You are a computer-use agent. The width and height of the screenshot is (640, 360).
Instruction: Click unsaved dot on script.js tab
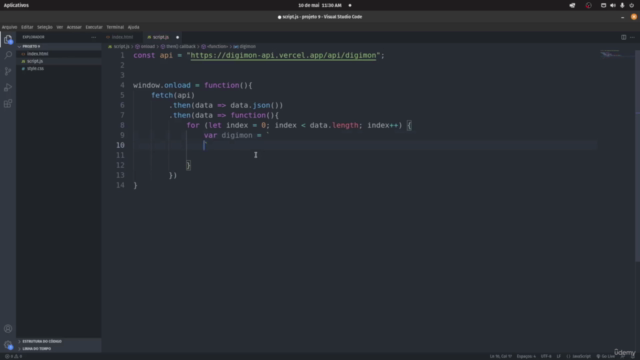[177, 37]
